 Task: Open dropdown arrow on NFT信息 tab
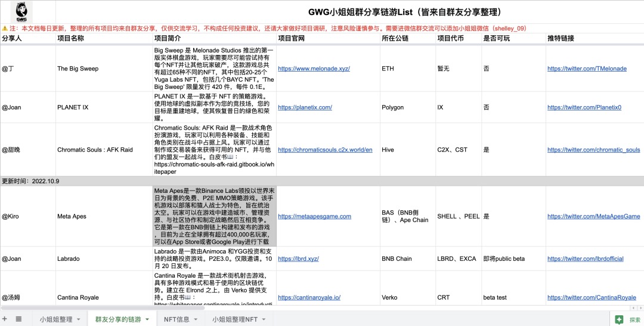coord(196,319)
